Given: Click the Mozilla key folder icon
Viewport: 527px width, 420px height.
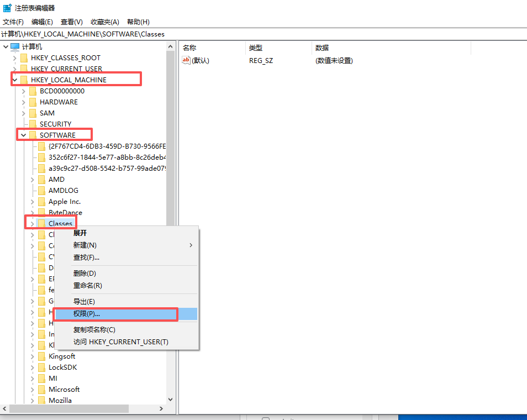Looking at the screenshot, I should tap(43, 400).
